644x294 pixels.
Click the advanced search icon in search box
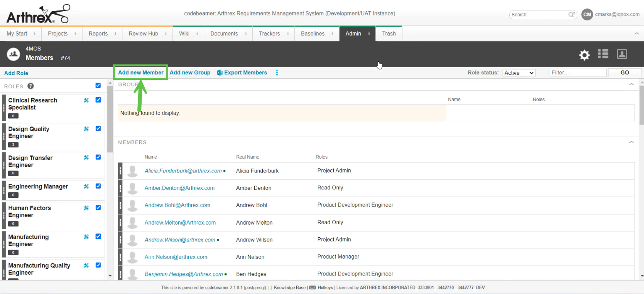571,15
